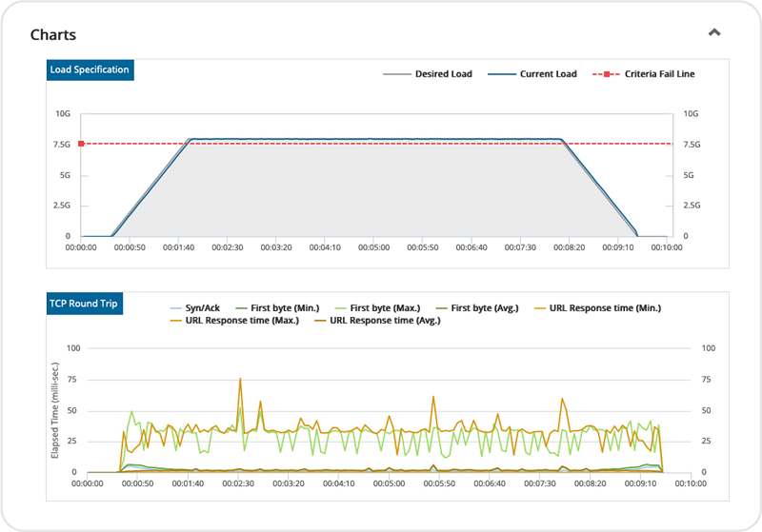Hide the Syn/Ack series in legend
Screen dimensions: 762x532
pyautogui.click(x=195, y=308)
